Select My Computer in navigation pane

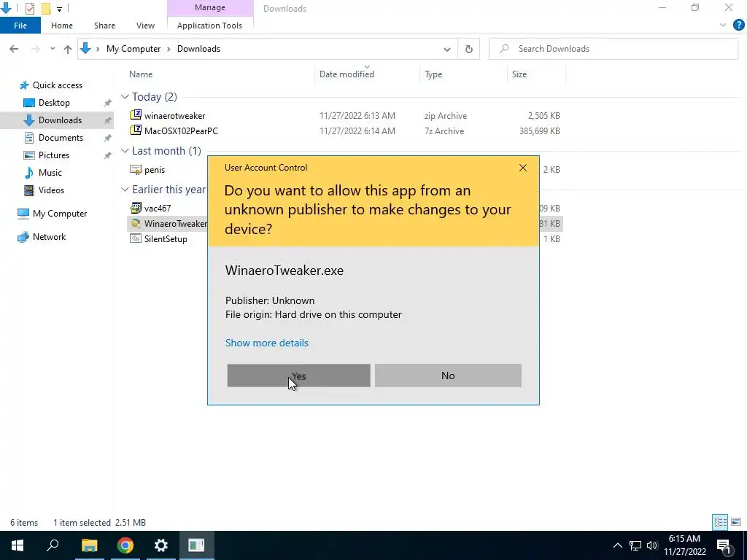60,214
